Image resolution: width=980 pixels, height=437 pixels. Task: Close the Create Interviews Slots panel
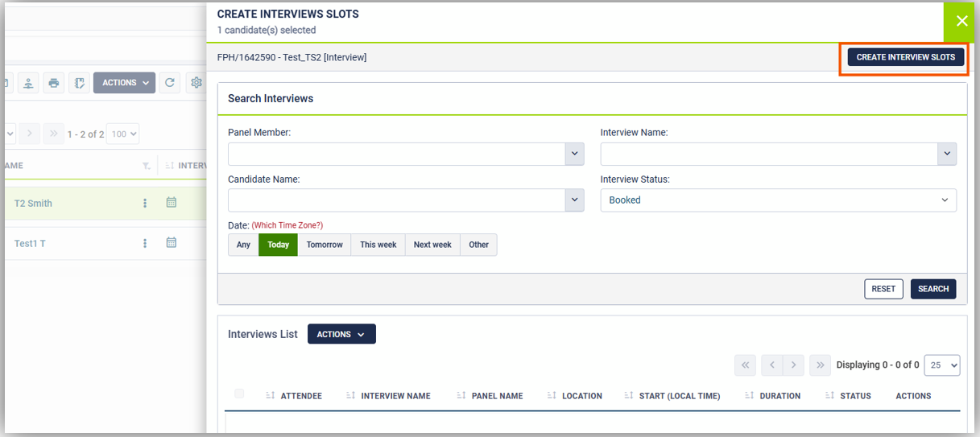click(961, 22)
